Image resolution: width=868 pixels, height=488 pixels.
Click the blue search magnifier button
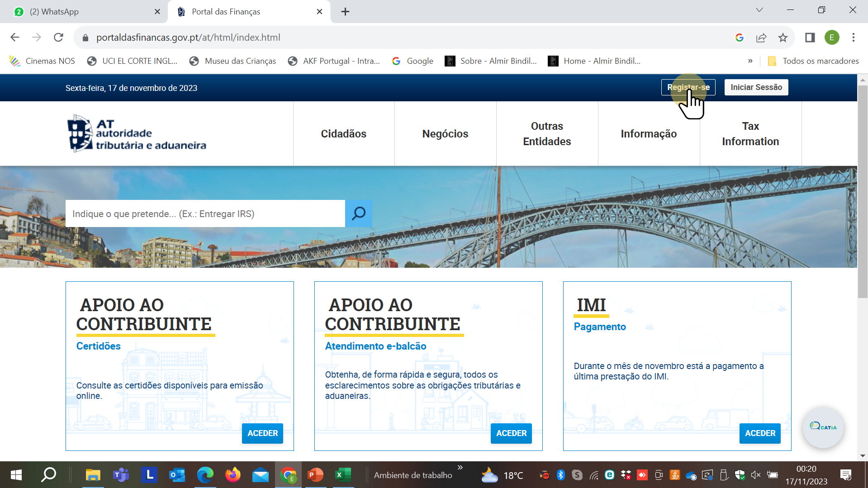click(x=358, y=213)
